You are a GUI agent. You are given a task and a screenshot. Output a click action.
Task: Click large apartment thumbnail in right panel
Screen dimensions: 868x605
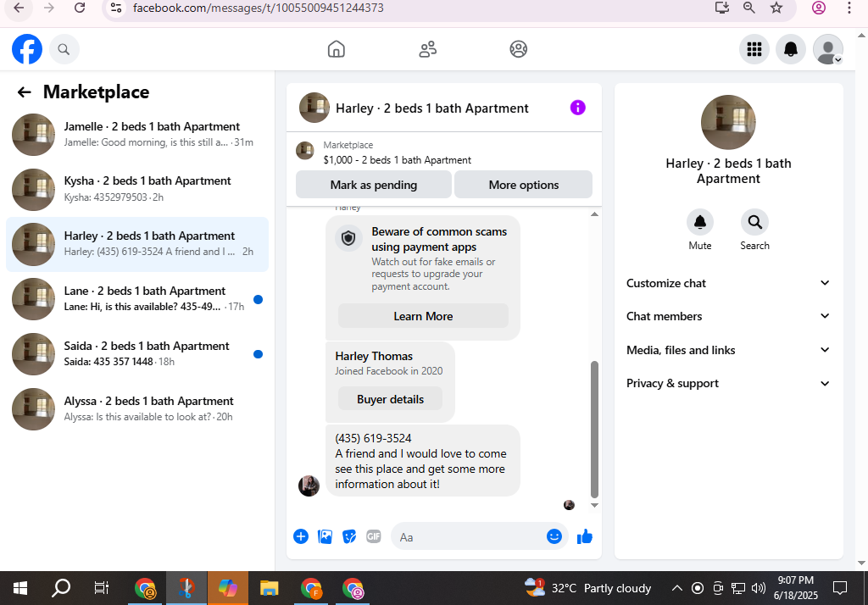(x=728, y=122)
